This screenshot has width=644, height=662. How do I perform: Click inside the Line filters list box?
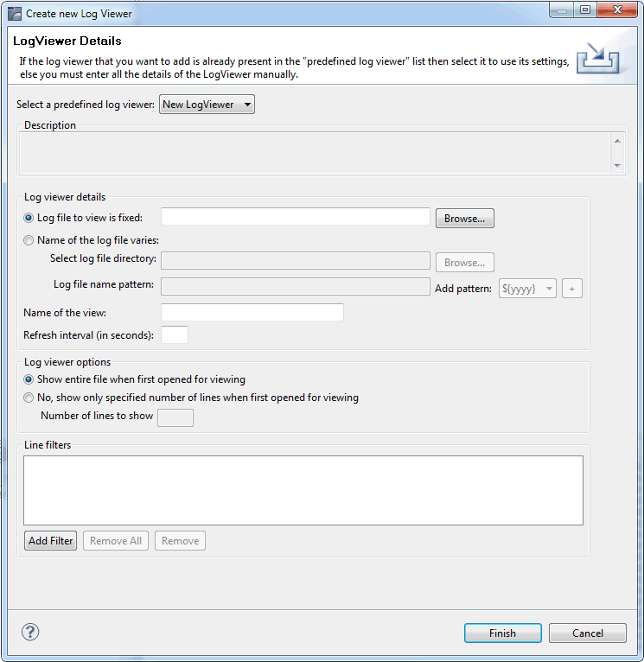pyautogui.click(x=303, y=490)
